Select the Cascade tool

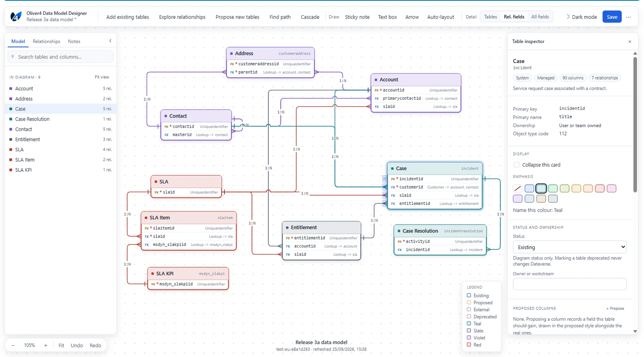click(310, 17)
